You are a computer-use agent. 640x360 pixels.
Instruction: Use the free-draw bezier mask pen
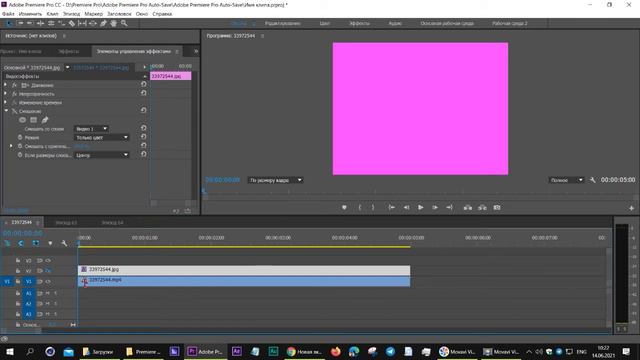pyautogui.click(x=45, y=120)
